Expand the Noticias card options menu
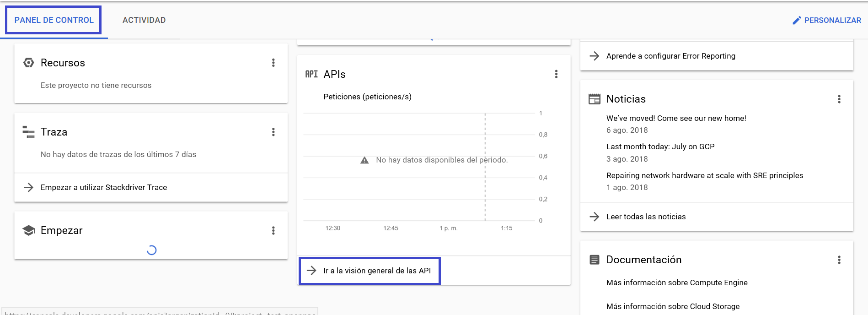This screenshot has width=868, height=315. tap(839, 99)
